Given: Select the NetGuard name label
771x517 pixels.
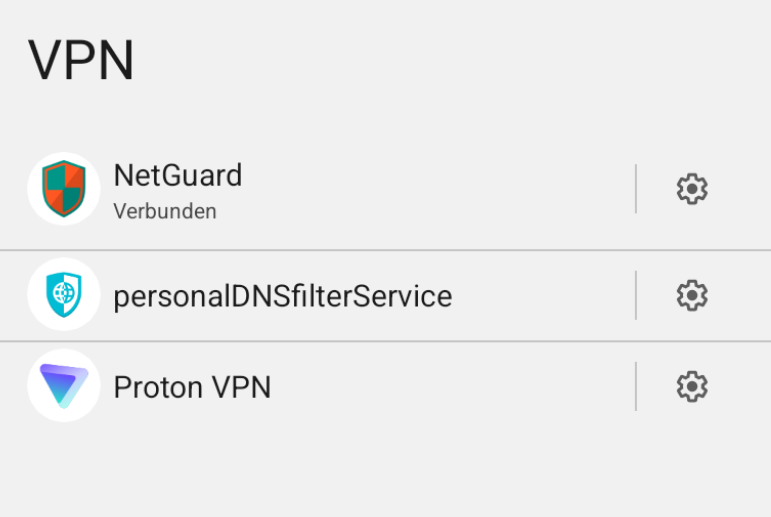Looking at the screenshot, I should click(x=178, y=175).
